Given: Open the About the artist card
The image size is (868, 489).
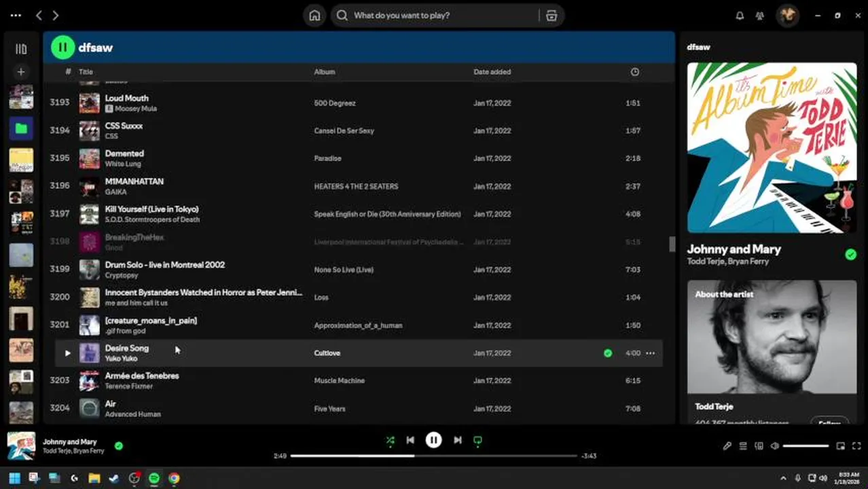Looking at the screenshot, I should click(x=772, y=352).
